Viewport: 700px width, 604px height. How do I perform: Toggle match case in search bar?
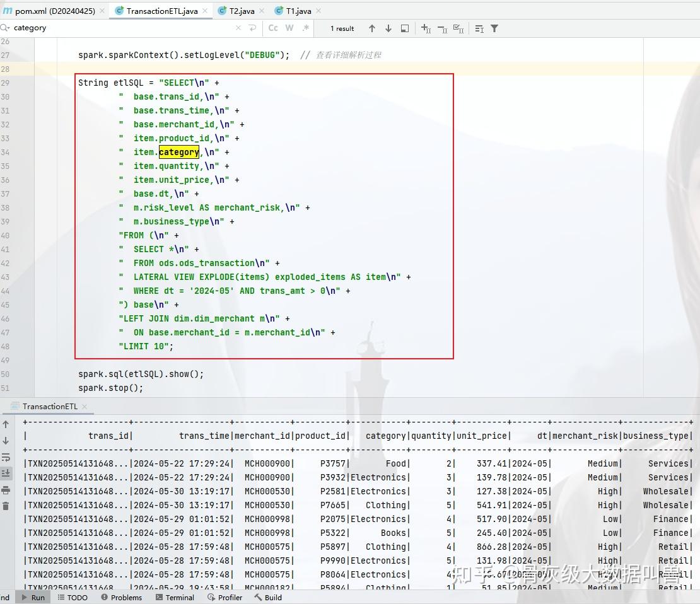coord(273,28)
